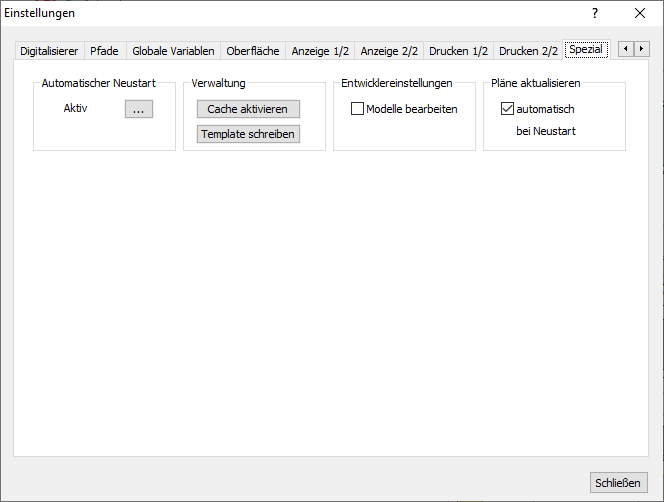Open the Pfade tab
Image resolution: width=664 pixels, height=502 pixels.
[104, 51]
